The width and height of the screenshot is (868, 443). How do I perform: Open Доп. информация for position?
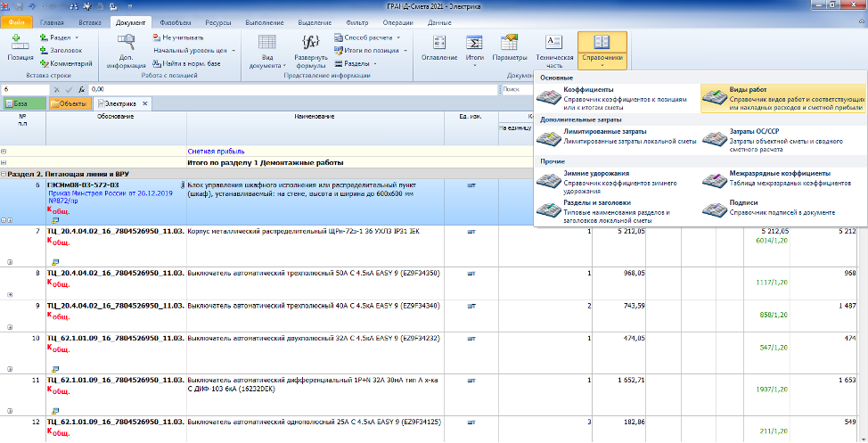pyautogui.click(x=127, y=51)
